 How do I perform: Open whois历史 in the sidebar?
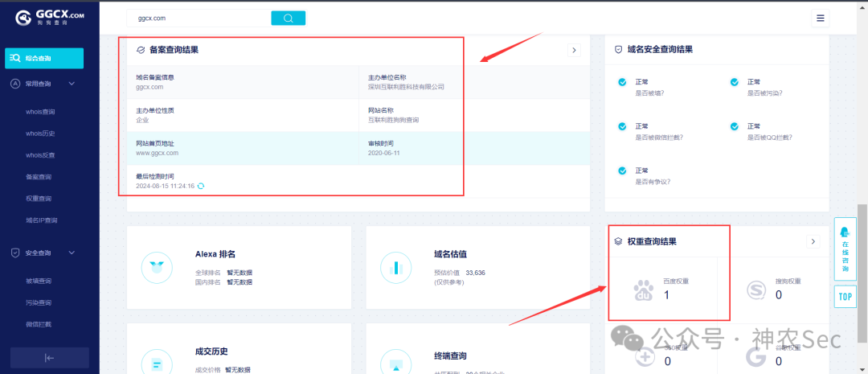tap(40, 134)
